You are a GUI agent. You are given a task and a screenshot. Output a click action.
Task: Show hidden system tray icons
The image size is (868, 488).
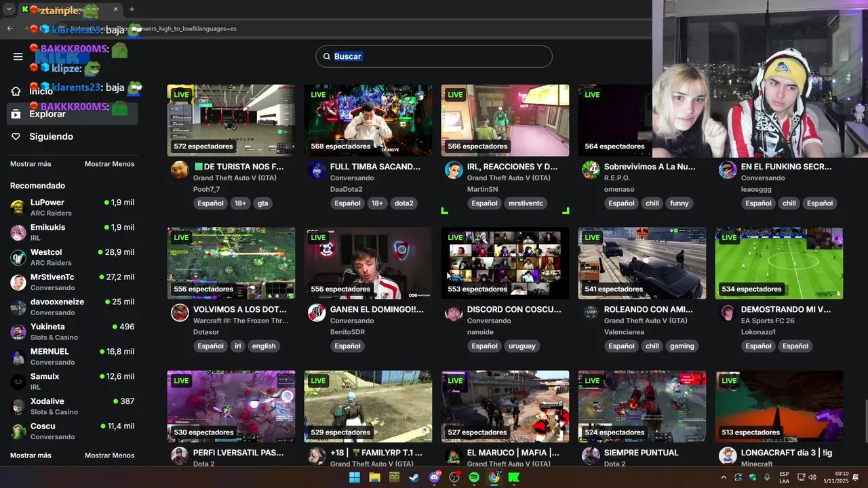pos(724,477)
